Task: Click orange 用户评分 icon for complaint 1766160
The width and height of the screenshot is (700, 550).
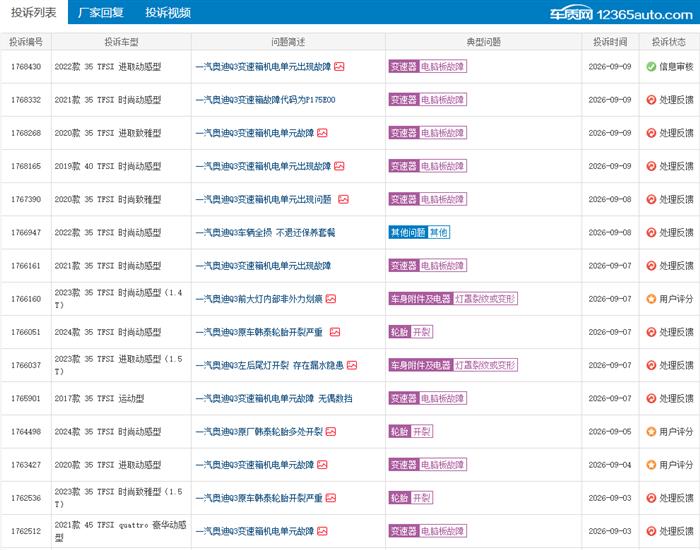Action: (x=651, y=299)
